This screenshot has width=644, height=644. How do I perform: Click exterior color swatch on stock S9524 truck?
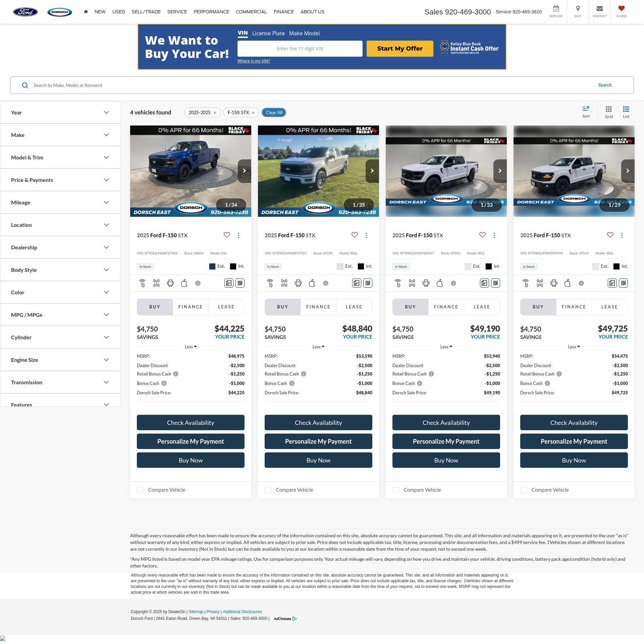point(596,266)
